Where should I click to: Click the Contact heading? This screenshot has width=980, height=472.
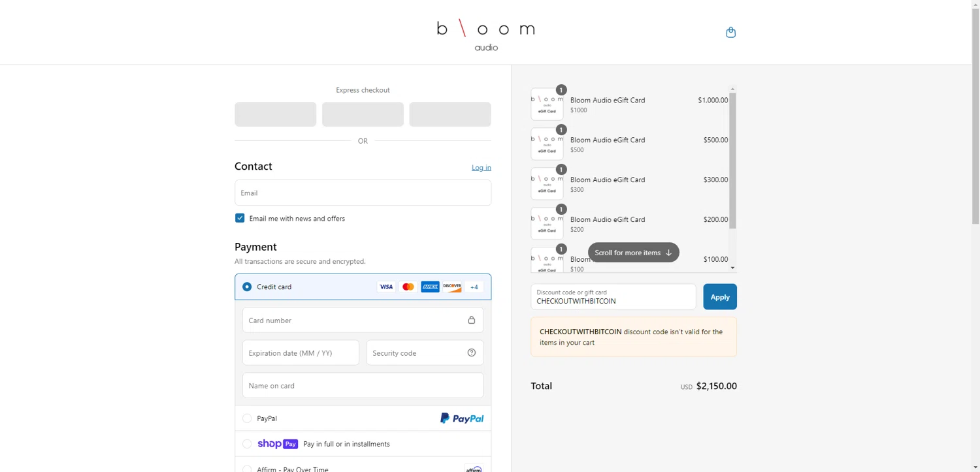253,166
